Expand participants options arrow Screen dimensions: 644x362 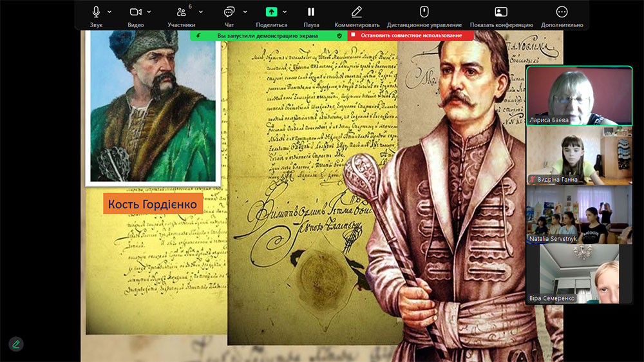(200, 12)
